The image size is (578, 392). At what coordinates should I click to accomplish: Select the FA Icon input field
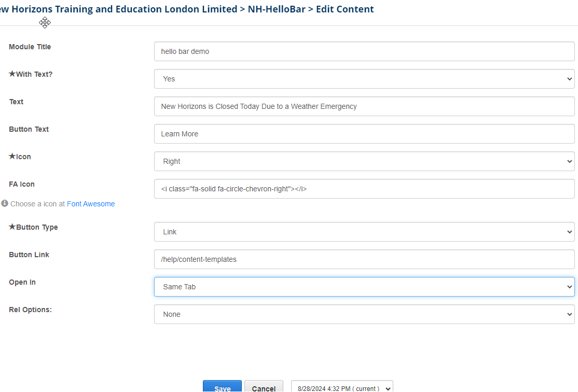click(364, 189)
